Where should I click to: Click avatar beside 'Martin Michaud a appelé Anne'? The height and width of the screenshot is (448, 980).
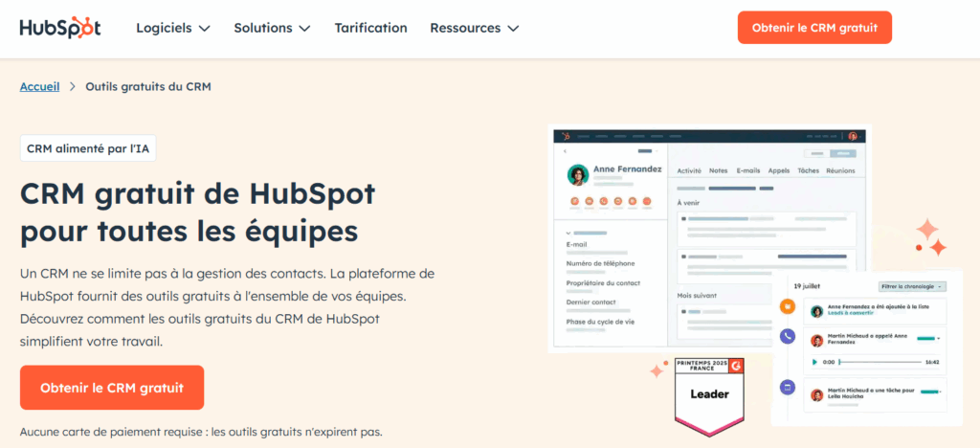tap(817, 341)
